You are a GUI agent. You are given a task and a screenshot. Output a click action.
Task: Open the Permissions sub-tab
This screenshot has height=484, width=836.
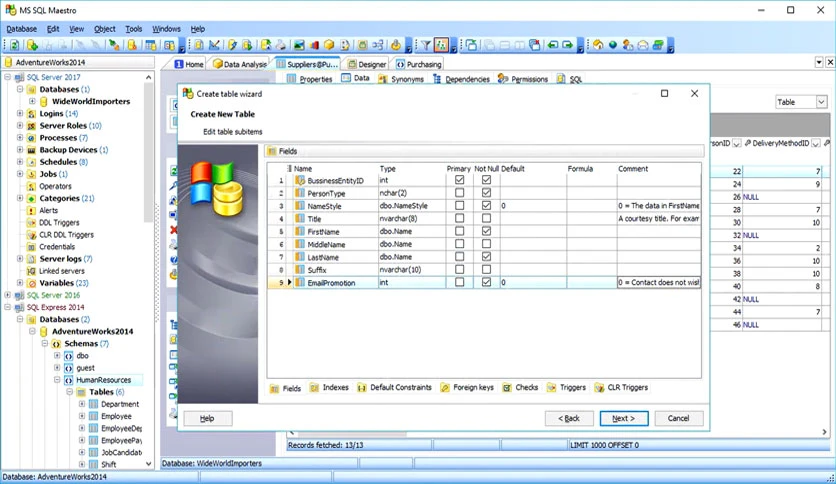523,79
